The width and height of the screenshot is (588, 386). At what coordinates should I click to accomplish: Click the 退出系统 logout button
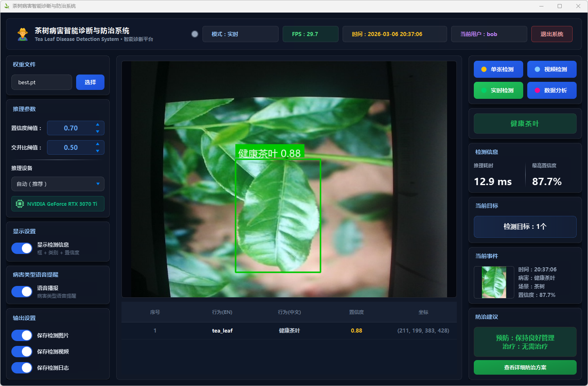[x=552, y=34]
